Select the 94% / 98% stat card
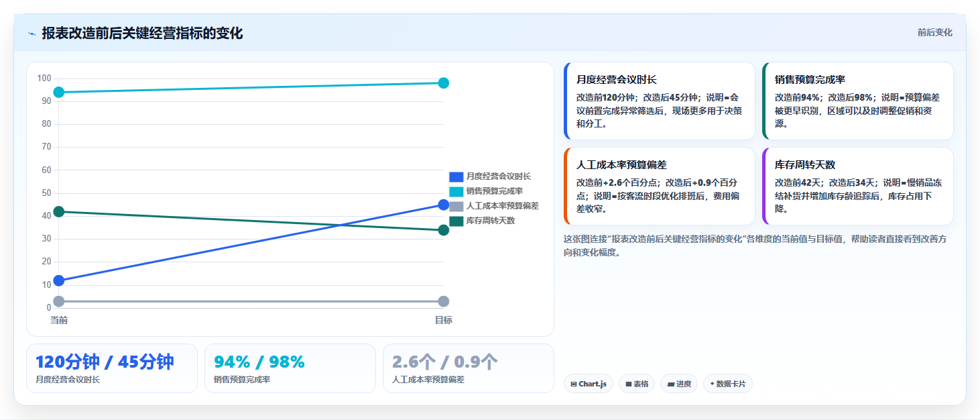 (290, 368)
